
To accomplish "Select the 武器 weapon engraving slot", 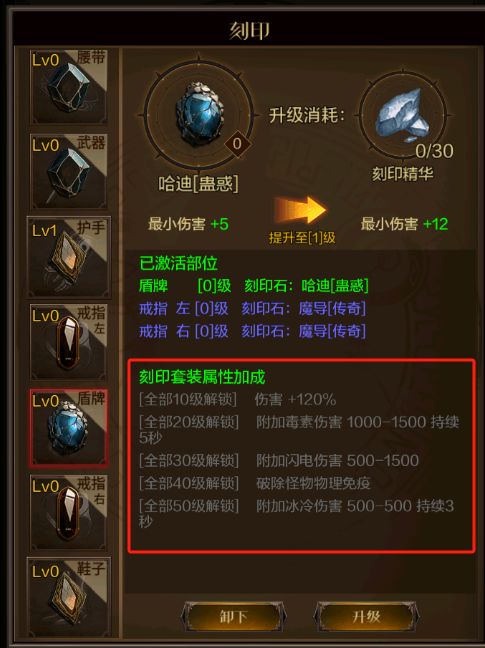I will coord(69,172).
